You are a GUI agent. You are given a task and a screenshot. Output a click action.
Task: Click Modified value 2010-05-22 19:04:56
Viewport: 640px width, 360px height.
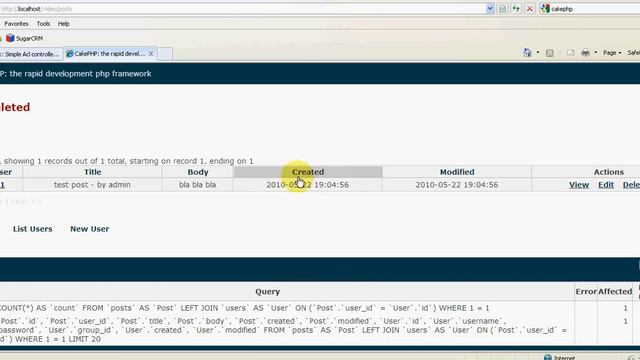(457, 185)
